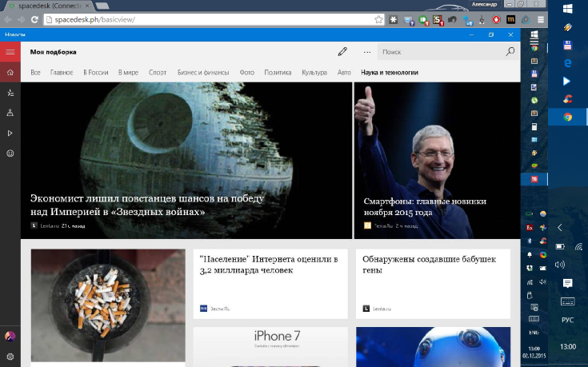Open the 'Наука и технологии' tab
Screen dimensions: 588x367
point(389,73)
